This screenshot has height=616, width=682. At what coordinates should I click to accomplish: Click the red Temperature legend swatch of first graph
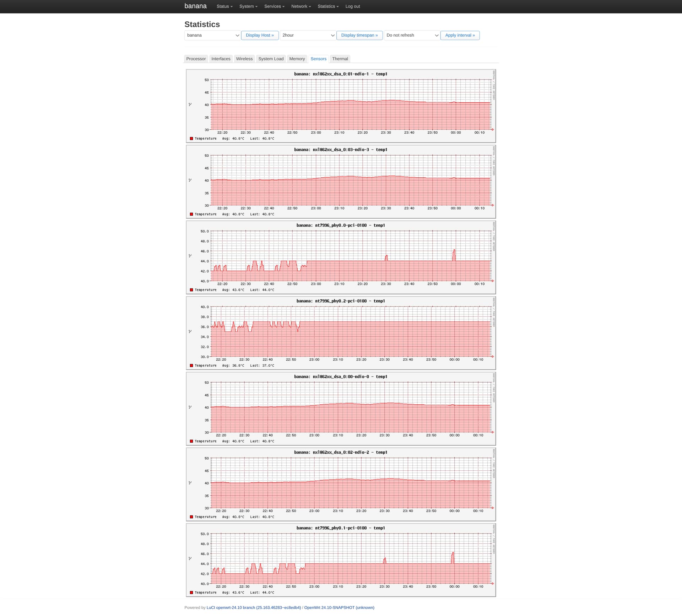tap(191, 139)
